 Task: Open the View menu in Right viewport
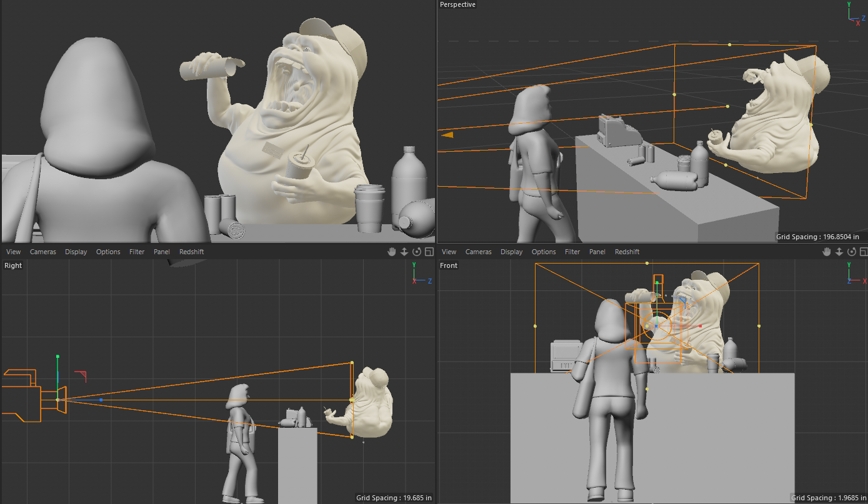point(13,252)
